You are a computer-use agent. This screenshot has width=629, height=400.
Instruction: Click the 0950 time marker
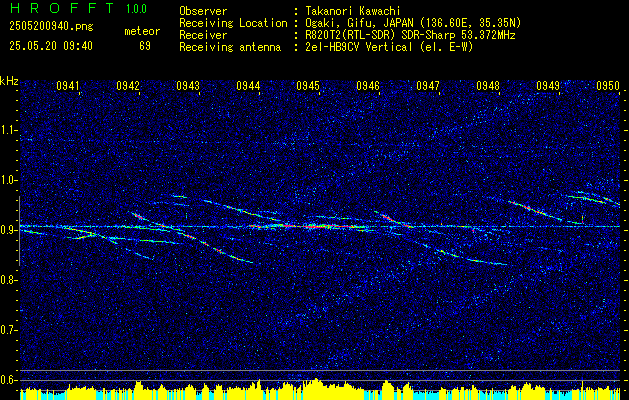608,85
